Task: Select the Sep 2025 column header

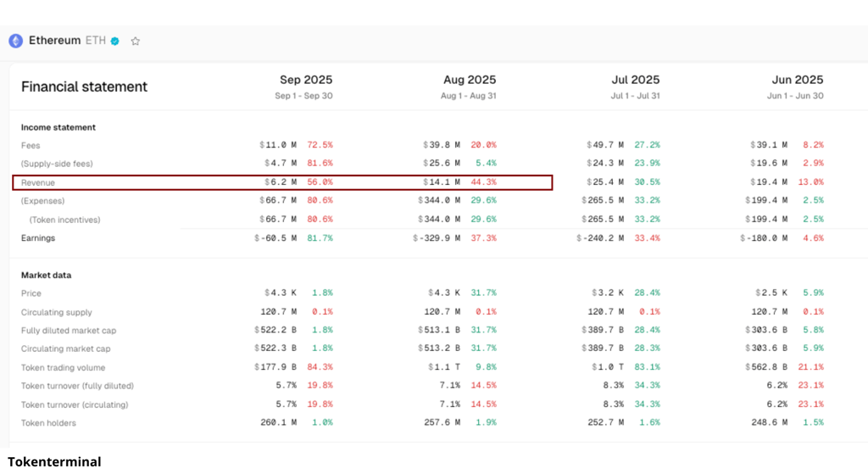Action: click(305, 80)
